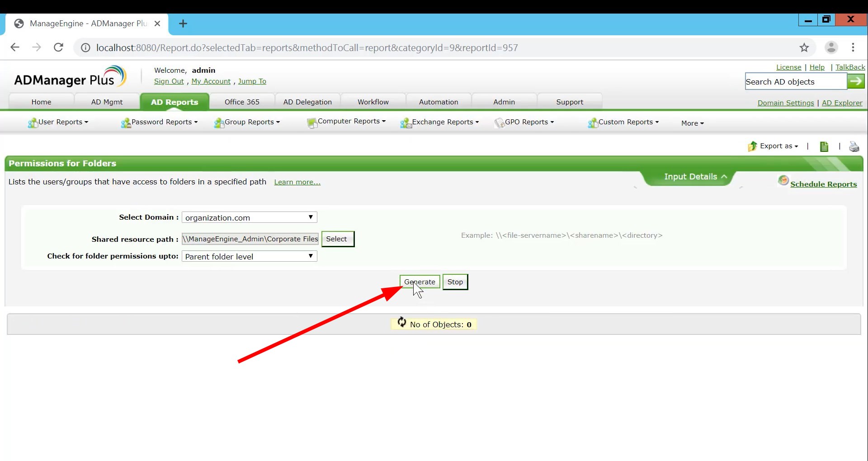
Task: Click inside the Search AD objects field
Action: point(796,81)
